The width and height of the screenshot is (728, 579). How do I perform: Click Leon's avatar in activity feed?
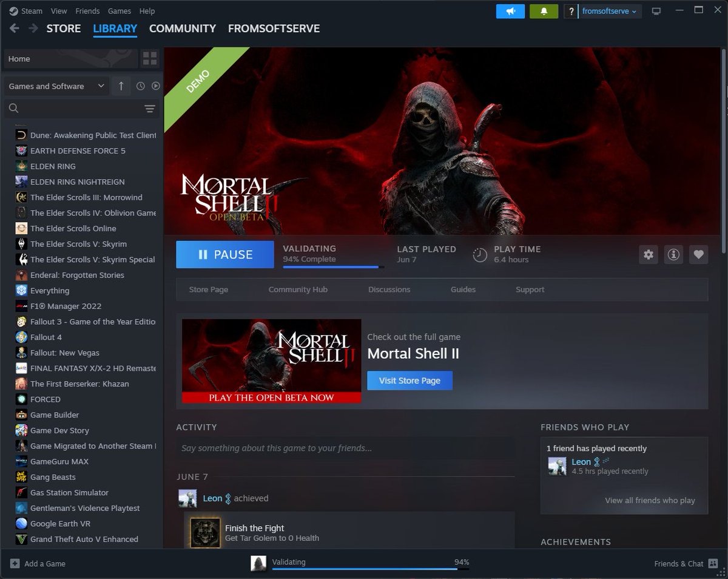[x=187, y=498]
